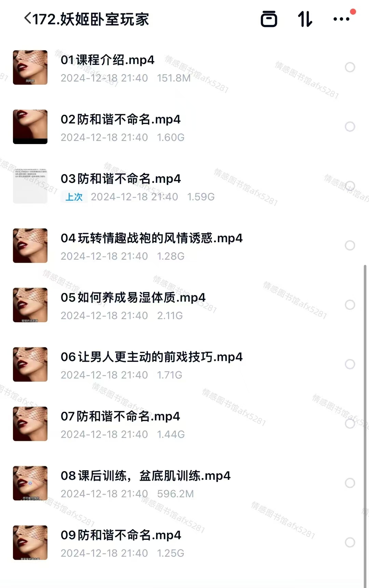This screenshot has width=369, height=588.
Task: Open the sort order arrows icon
Action: (305, 19)
